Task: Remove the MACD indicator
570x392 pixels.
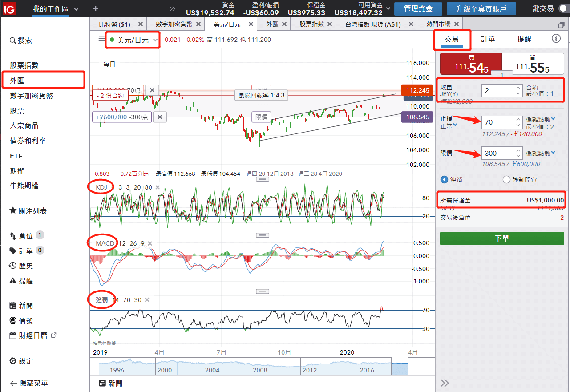Action: (x=150, y=243)
